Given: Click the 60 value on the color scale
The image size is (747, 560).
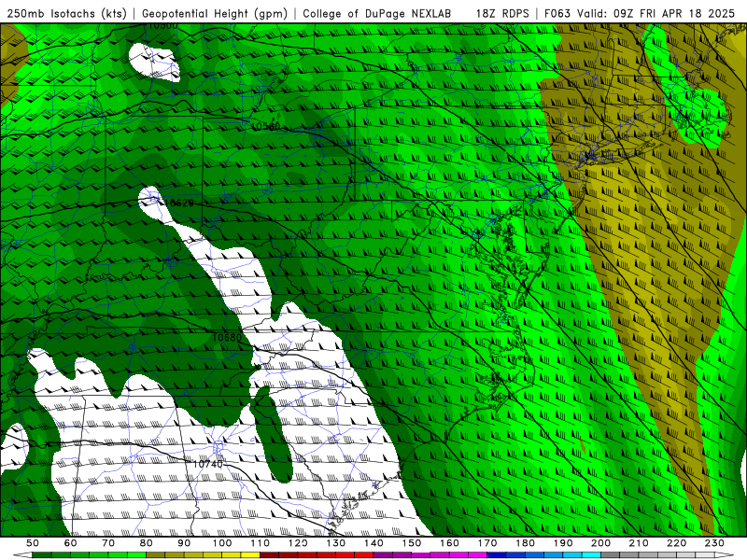Looking at the screenshot, I should point(71,543).
